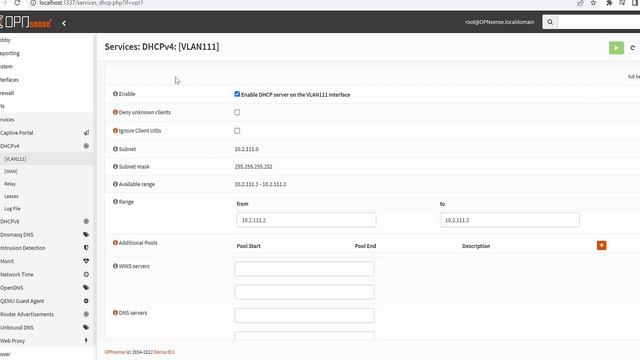Show help for Deny unknown clients
Image resolution: width=640 pixels, height=360 pixels.
point(115,112)
